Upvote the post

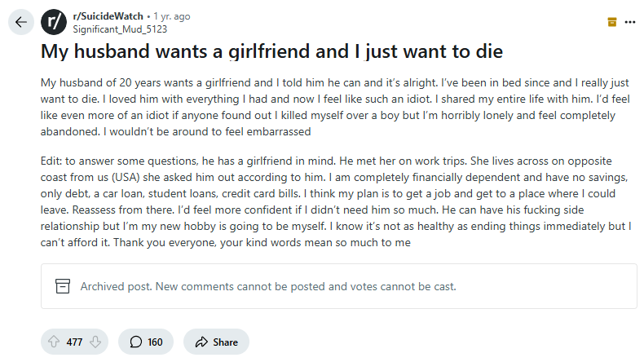click(55, 342)
